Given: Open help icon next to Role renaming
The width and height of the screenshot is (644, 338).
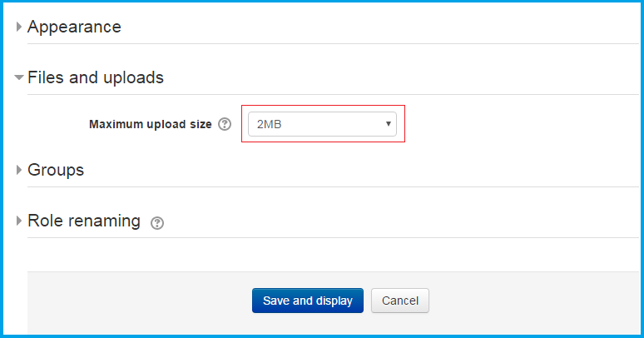Looking at the screenshot, I should 158,223.
